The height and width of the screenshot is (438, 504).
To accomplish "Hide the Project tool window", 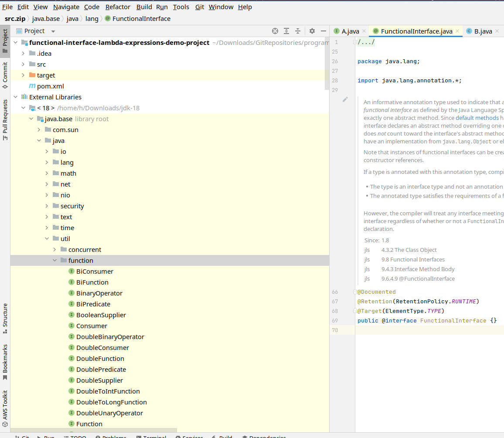I will 324,31.
